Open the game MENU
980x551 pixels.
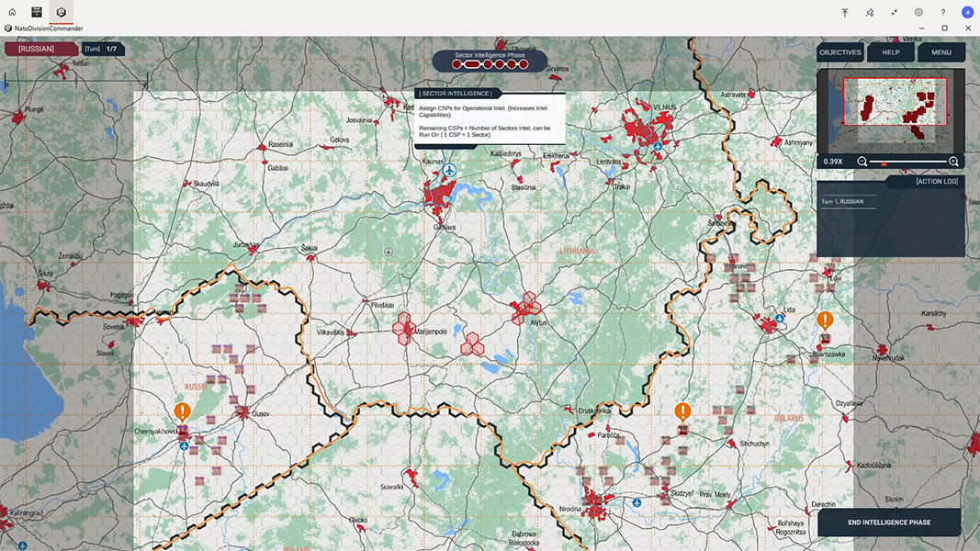pyautogui.click(x=941, y=52)
